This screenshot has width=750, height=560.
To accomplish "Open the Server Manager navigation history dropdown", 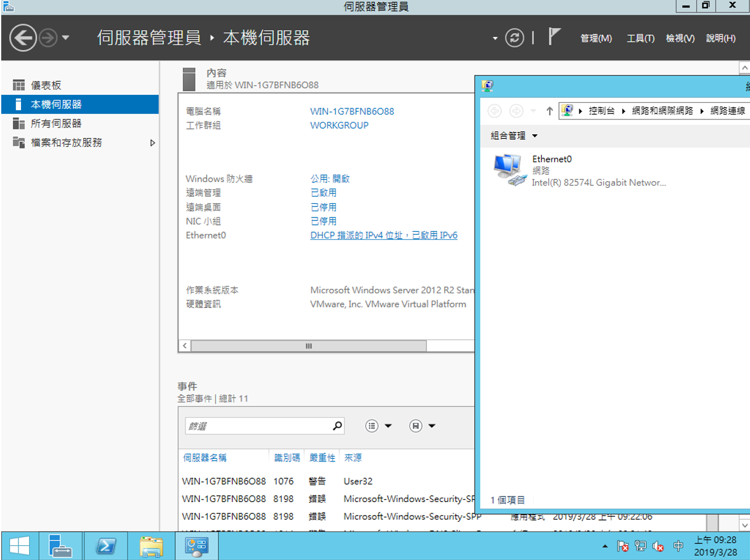I will click(65, 38).
